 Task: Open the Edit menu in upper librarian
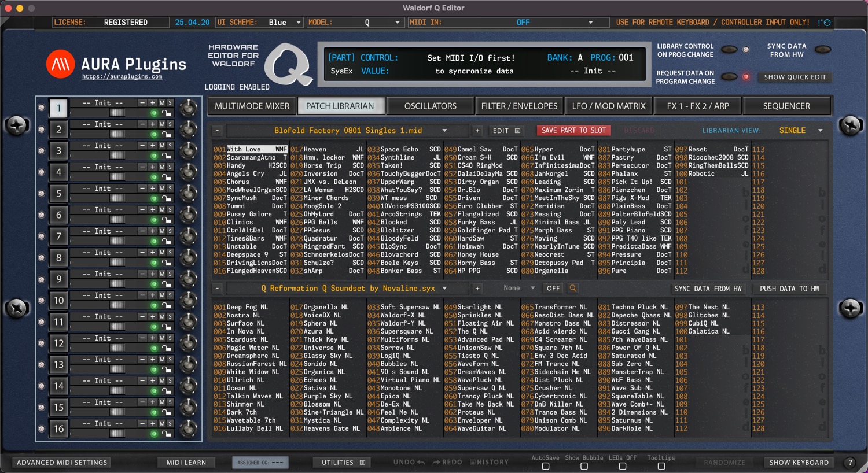click(507, 131)
